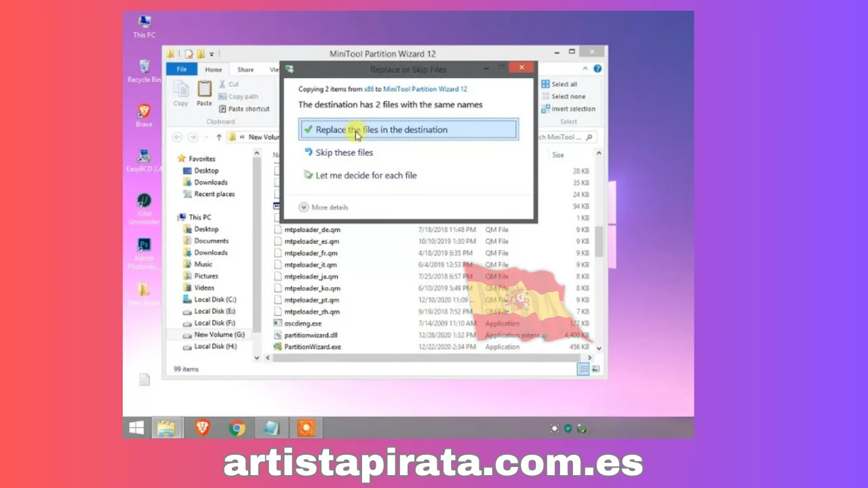Launch Google Chrome from taskbar
The width and height of the screenshot is (868, 488).
tap(237, 428)
